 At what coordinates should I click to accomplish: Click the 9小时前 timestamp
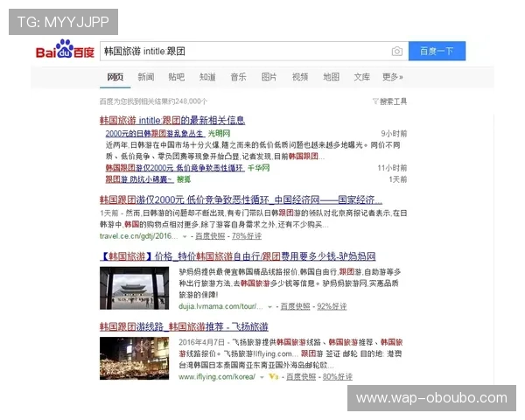pos(394,134)
